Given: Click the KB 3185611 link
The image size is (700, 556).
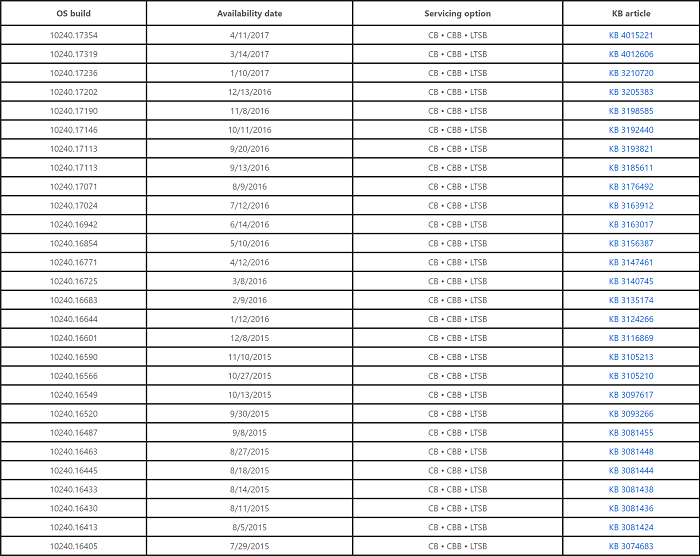Looking at the screenshot, I should pos(631,168).
